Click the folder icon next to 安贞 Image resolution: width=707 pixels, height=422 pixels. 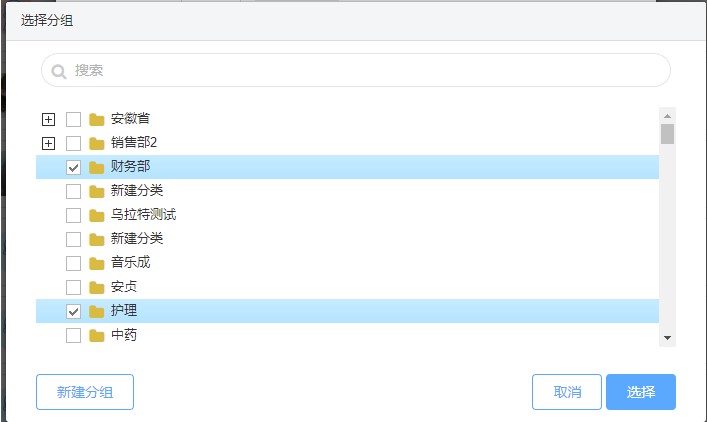pos(97,287)
